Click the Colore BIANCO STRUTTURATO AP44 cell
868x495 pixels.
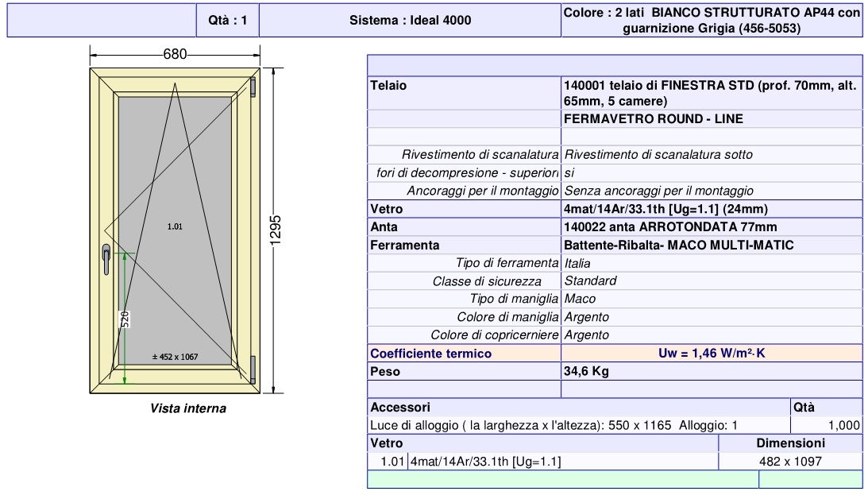[712, 21]
